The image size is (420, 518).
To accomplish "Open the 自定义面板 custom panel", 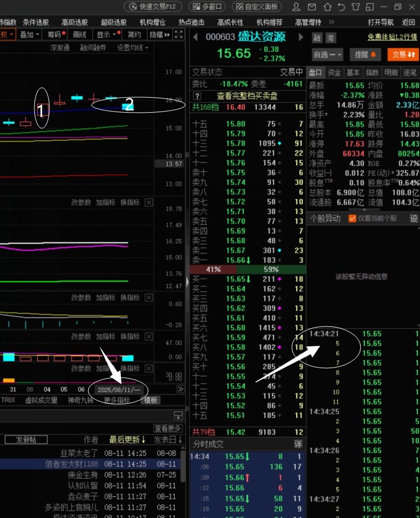I will (257, 6).
